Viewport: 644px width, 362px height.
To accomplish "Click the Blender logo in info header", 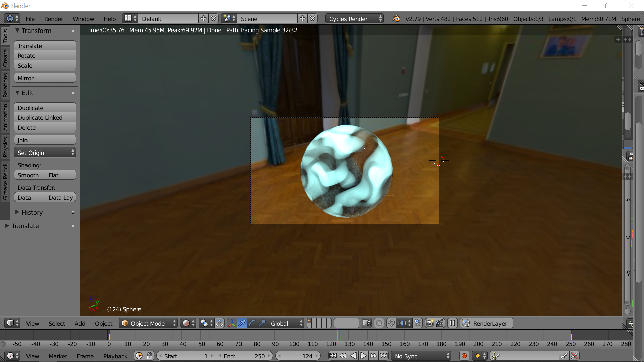I will 396,19.
